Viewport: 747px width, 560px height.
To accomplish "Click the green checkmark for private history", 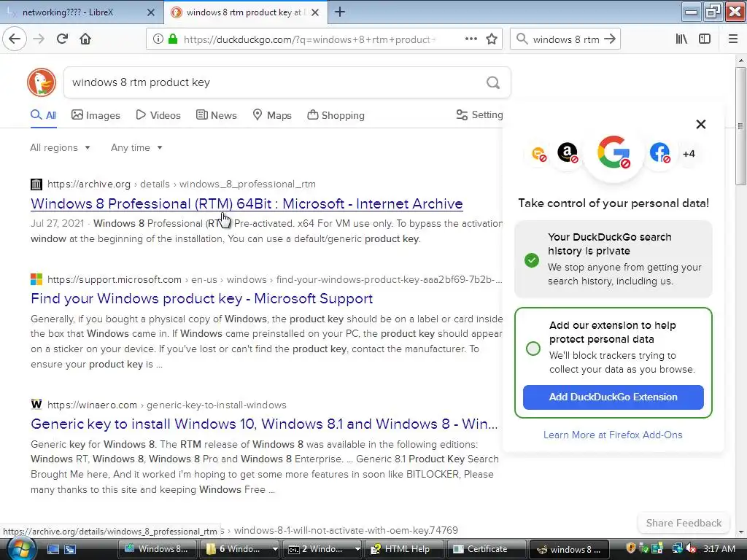I will [x=532, y=260].
